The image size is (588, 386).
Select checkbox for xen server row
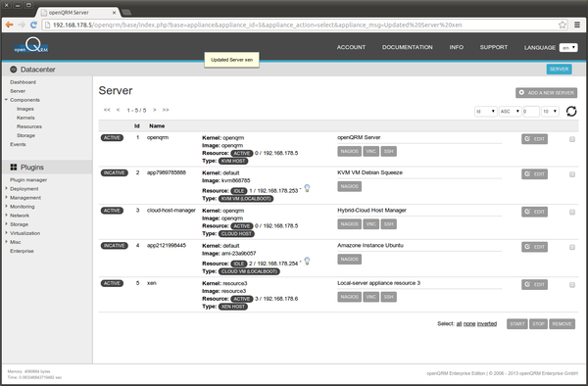[572, 285]
